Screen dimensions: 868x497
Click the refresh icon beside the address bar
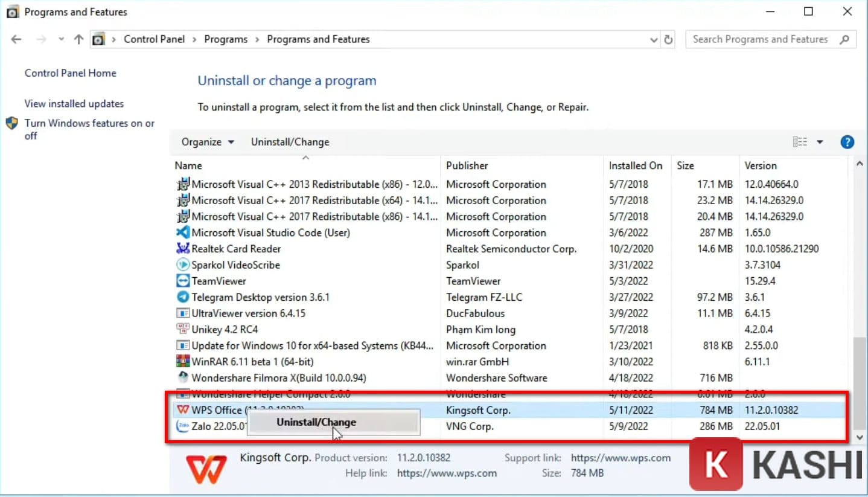[x=669, y=39]
